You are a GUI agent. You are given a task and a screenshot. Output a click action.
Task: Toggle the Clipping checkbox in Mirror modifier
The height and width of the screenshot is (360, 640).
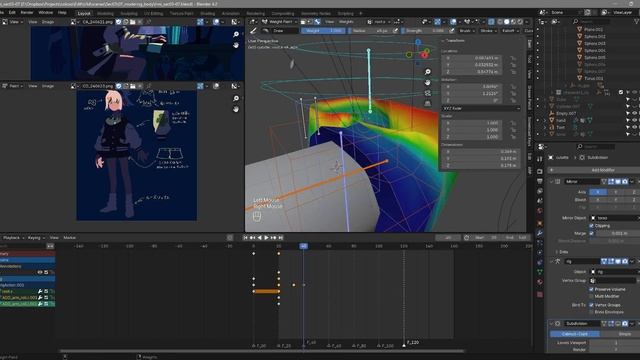[591, 225]
